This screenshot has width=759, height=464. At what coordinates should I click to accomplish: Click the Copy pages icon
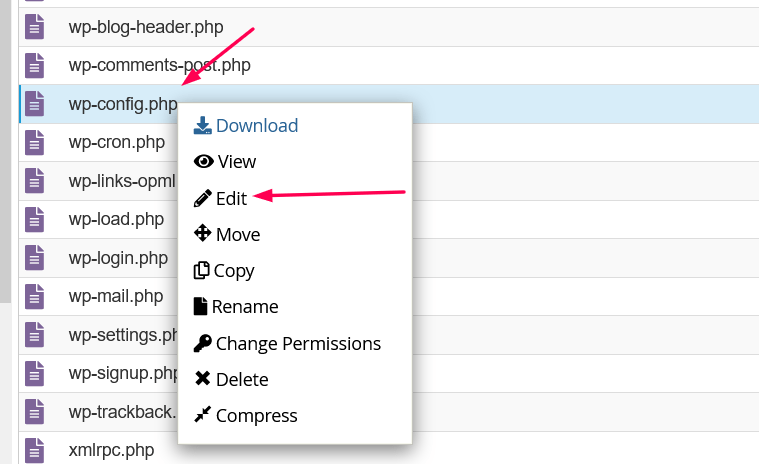pyautogui.click(x=201, y=270)
